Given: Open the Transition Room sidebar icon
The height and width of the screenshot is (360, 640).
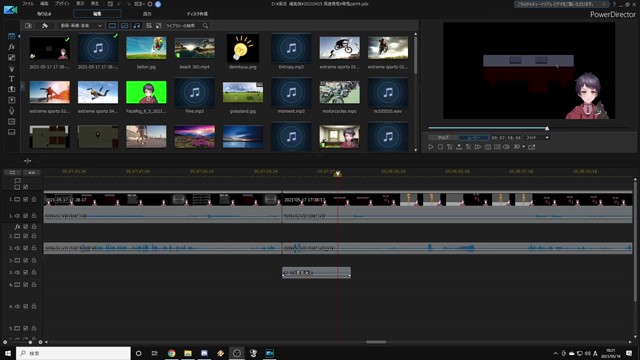Looking at the screenshot, I should click(x=11, y=89).
